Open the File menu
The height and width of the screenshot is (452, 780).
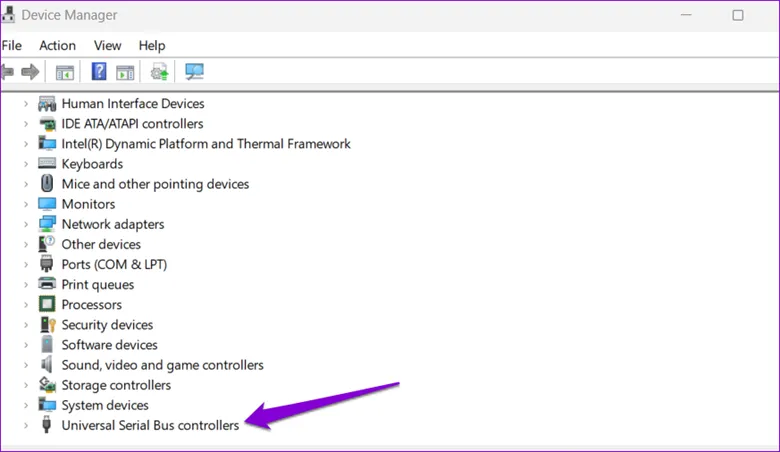pyautogui.click(x=12, y=45)
